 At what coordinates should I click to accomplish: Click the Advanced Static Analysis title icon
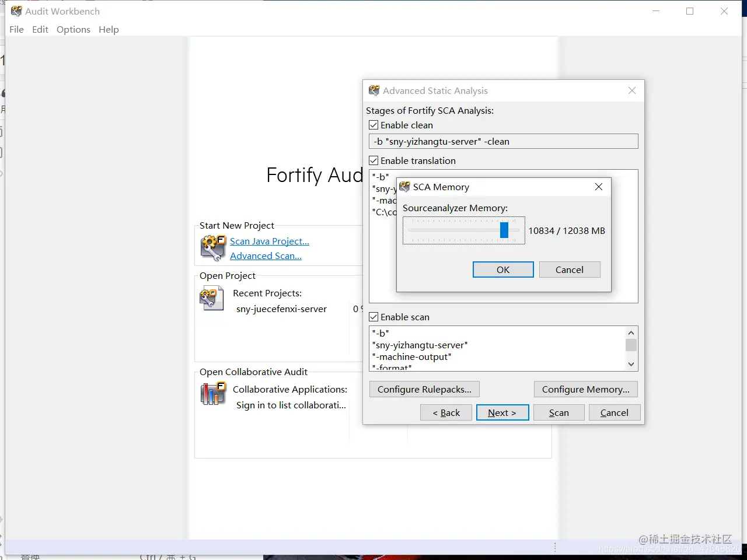374,90
